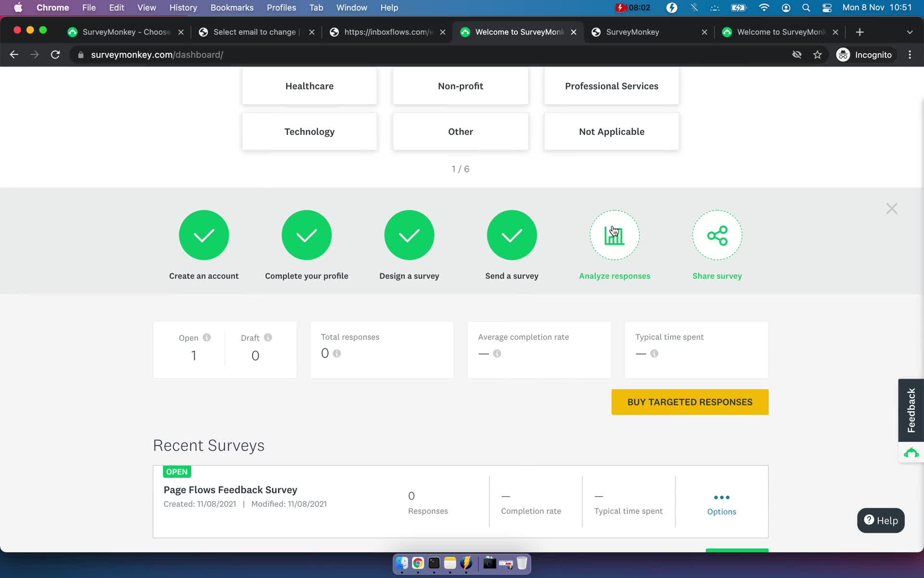The image size is (924, 578).
Task: Click the Bookmarks menu in Chrome menu bar
Action: click(231, 7)
